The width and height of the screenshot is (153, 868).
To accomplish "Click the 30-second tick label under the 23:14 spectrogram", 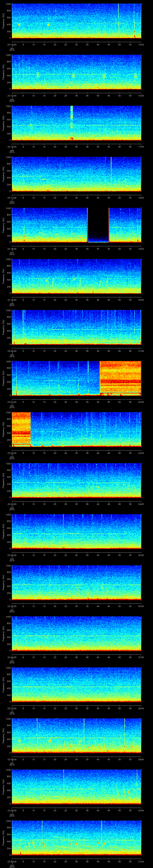I will pos(76,44).
